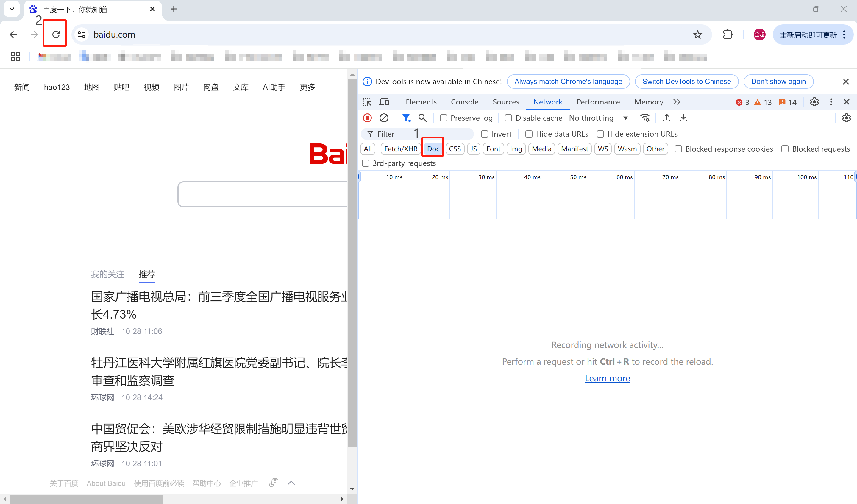Open the Learn more link

click(x=607, y=378)
